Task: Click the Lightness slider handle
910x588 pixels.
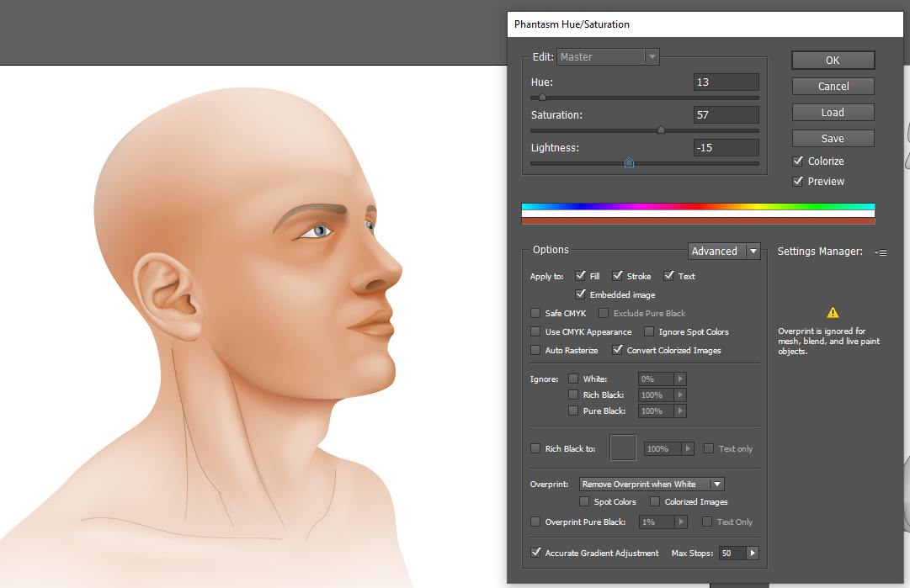Action: (x=629, y=163)
